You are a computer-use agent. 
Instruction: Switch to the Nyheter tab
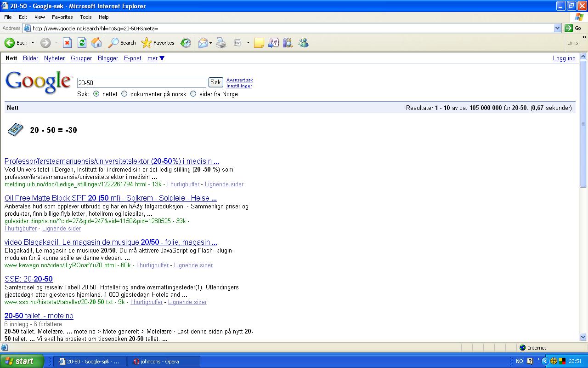coord(55,58)
